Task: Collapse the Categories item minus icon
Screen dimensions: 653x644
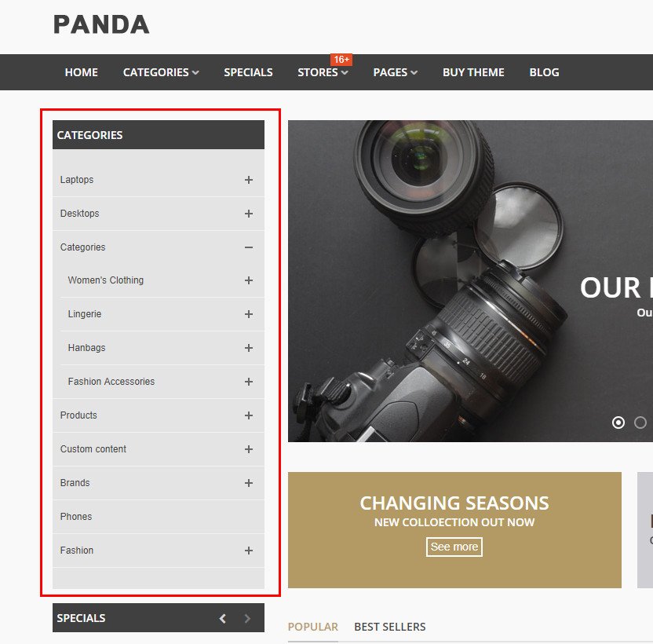Action: pos(249,247)
